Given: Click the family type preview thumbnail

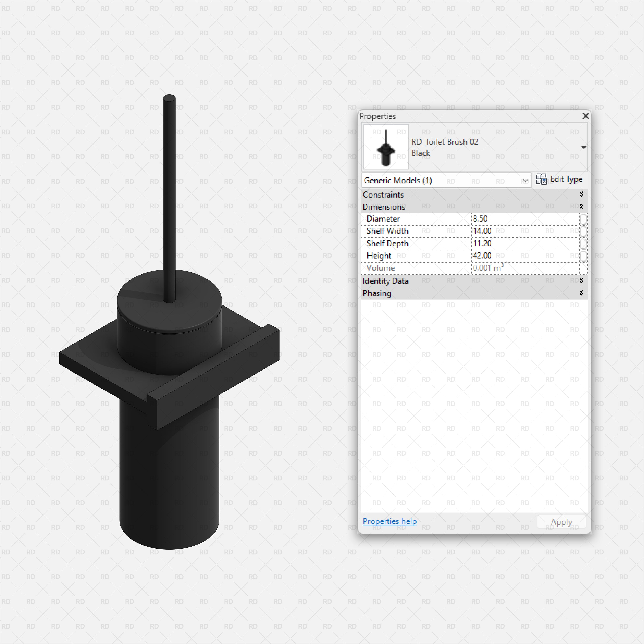Looking at the screenshot, I should pos(385,147).
